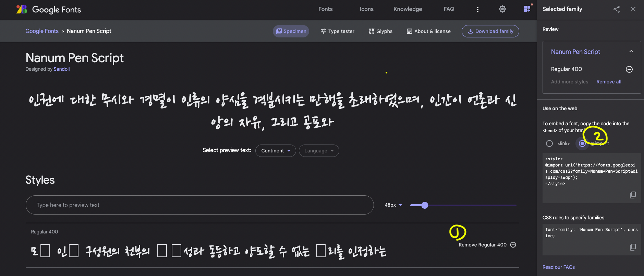Screen dimensions: 644x276
Task: Switch to the Type tester tab
Action: (338, 31)
